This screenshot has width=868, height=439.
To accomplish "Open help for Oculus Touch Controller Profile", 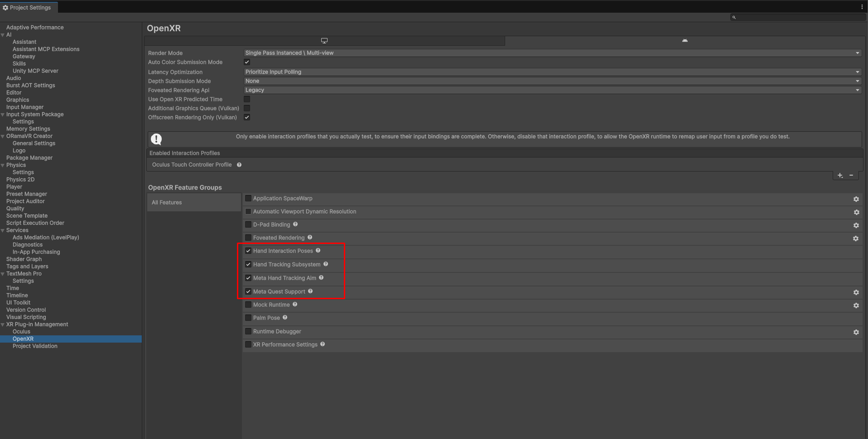I will (x=239, y=165).
